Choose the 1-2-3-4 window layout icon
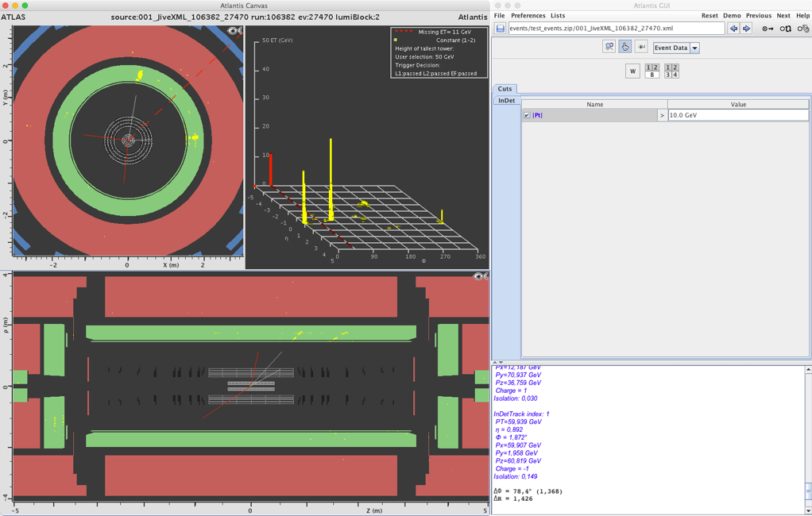This screenshot has height=516, width=812. point(671,71)
